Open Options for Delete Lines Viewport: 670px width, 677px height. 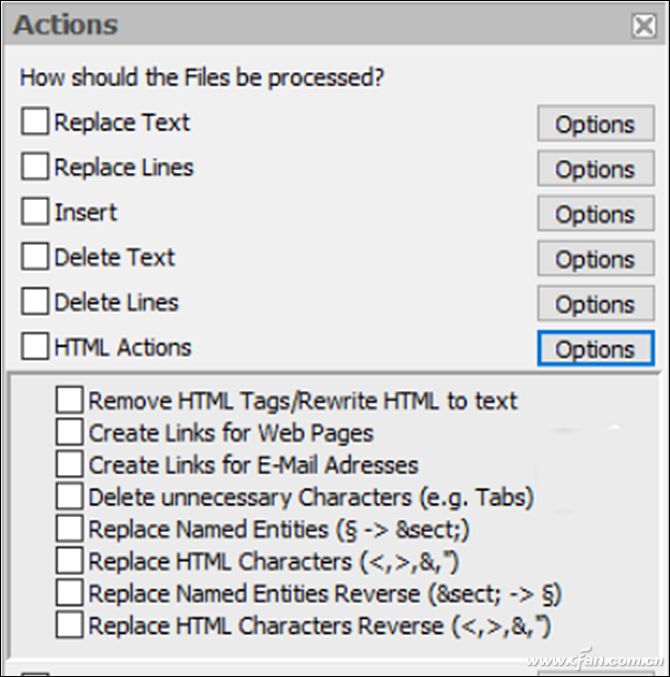pos(595,305)
